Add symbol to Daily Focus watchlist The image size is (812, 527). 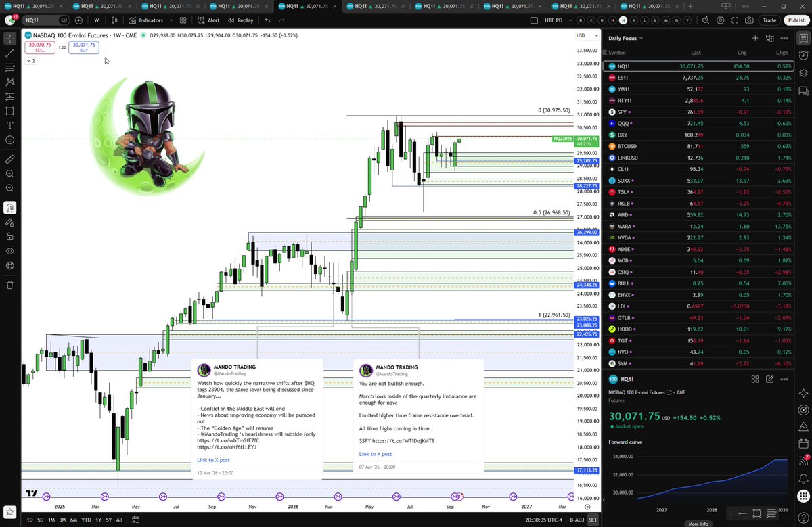click(x=755, y=38)
